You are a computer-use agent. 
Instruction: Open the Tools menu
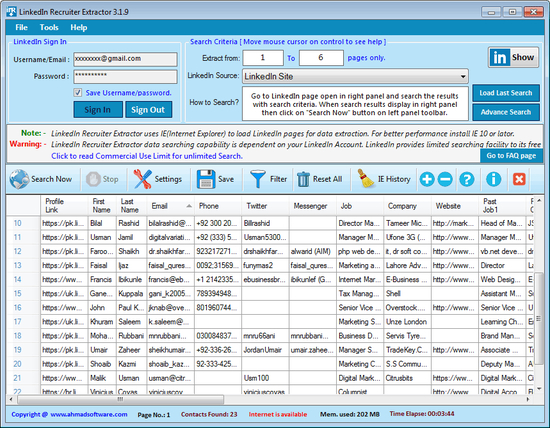point(49,27)
